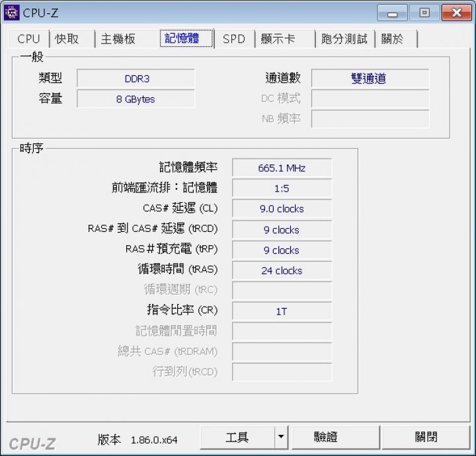Click the empty 行到列 (tRCD) field

coord(282,371)
